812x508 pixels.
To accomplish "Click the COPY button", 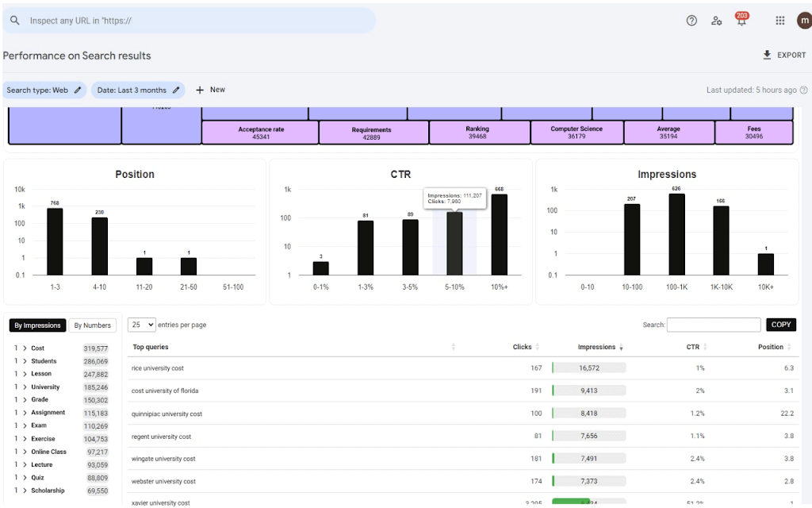I will pyautogui.click(x=780, y=325).
